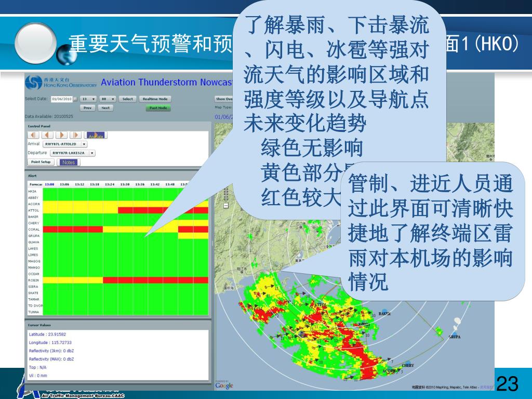Open the calendar picker beside the date field

(75, 99)
